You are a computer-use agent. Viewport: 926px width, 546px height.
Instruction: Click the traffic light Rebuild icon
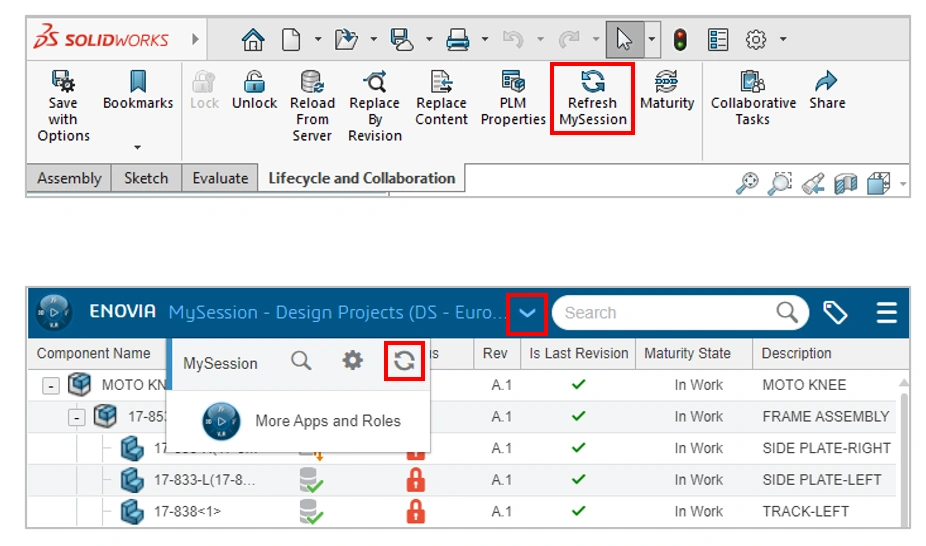click(680, 40)
